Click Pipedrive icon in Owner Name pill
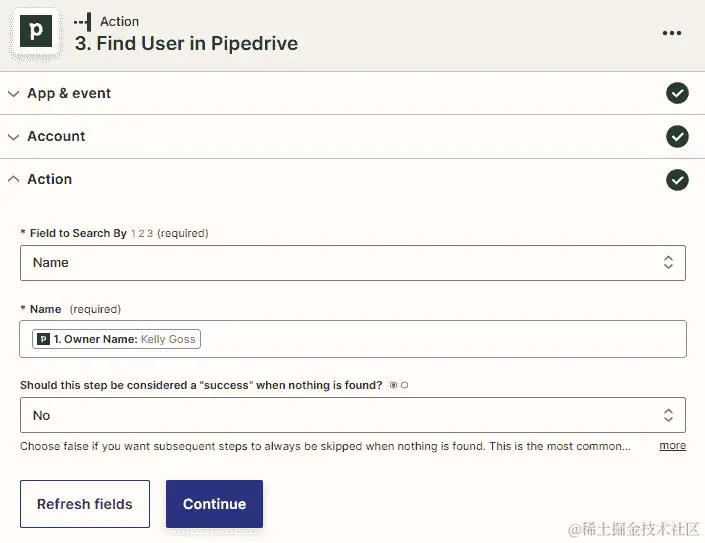 pyautogui.click(x=43, y=339)
